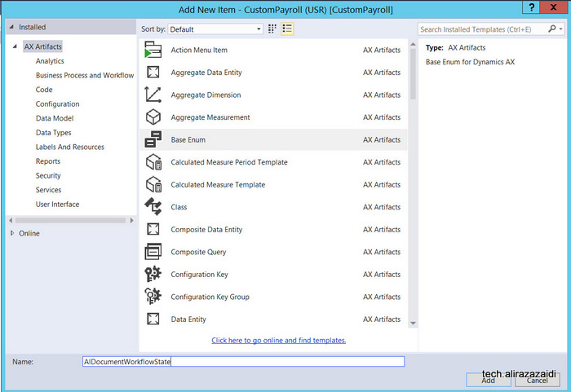The image size is (571, 392).
Task: Open the Code category
Action: [x=44, y=89]
